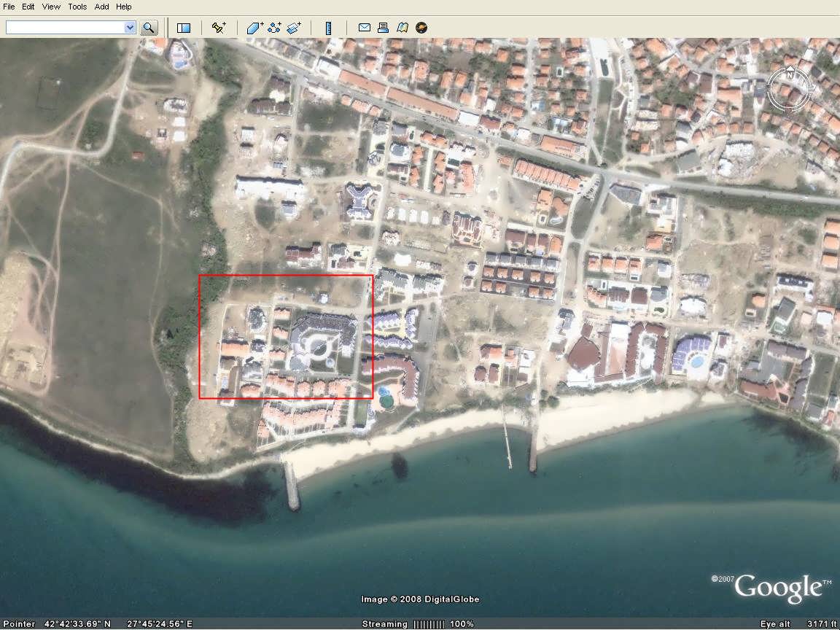This screenshot has width=840, height=630.
Task: Switch to Sky view planet icon
Action: coord(421,28)
